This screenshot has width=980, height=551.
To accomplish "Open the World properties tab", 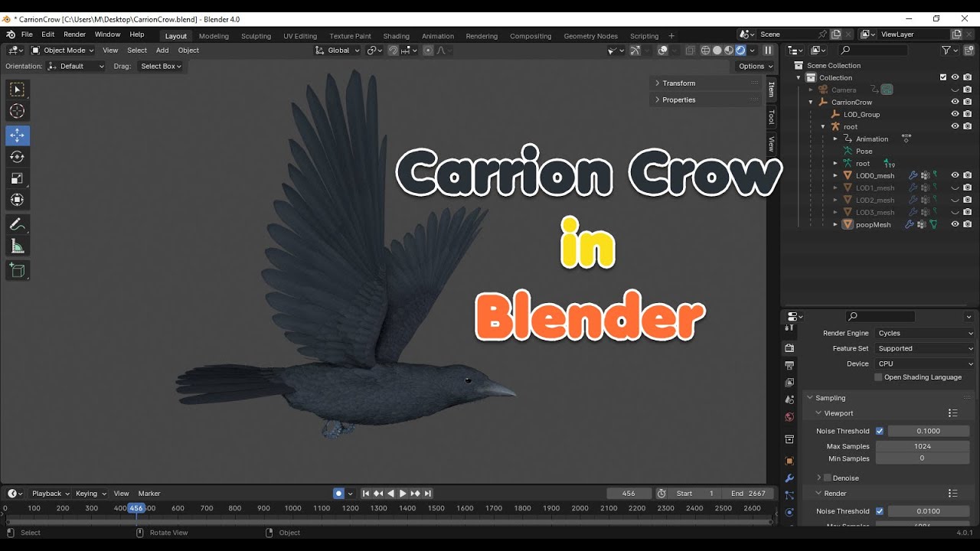I will tap(789, 417).
